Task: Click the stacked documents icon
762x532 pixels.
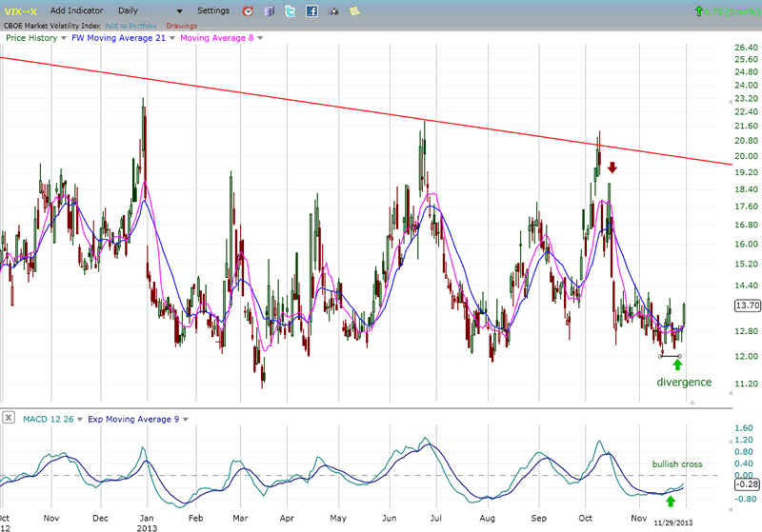Action: tap(269, 11)
